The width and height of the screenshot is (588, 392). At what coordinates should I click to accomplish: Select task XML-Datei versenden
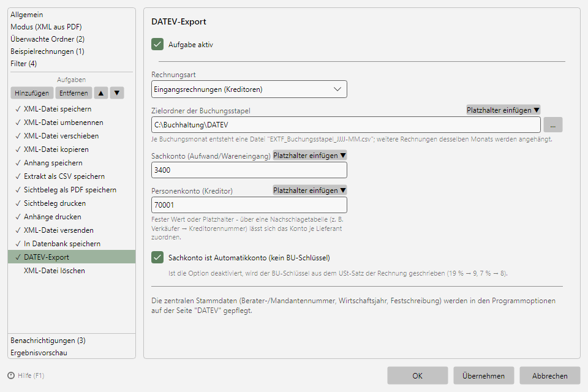(72, 230)
